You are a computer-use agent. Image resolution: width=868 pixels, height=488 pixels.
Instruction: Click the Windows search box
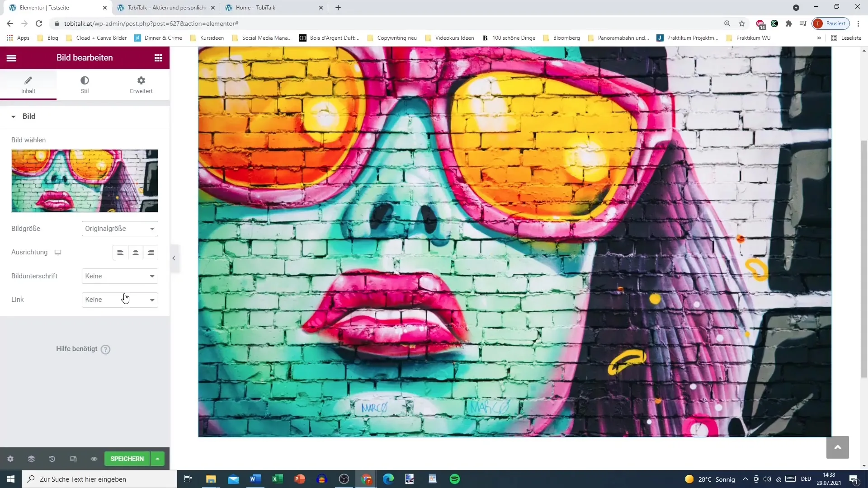[99, 479]
